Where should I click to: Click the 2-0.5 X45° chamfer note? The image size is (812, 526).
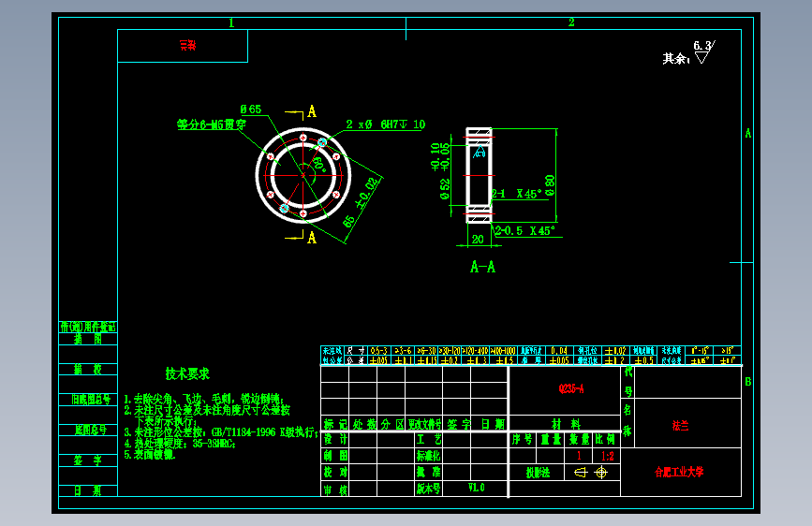click(524, 231)
